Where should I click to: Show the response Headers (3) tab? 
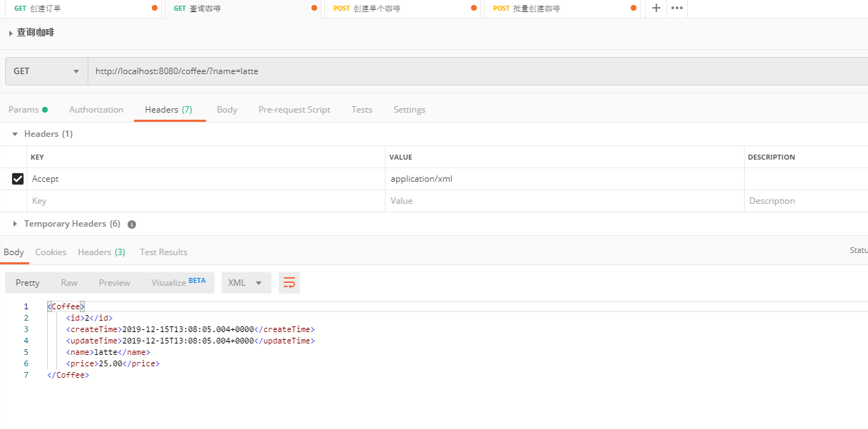101,252
